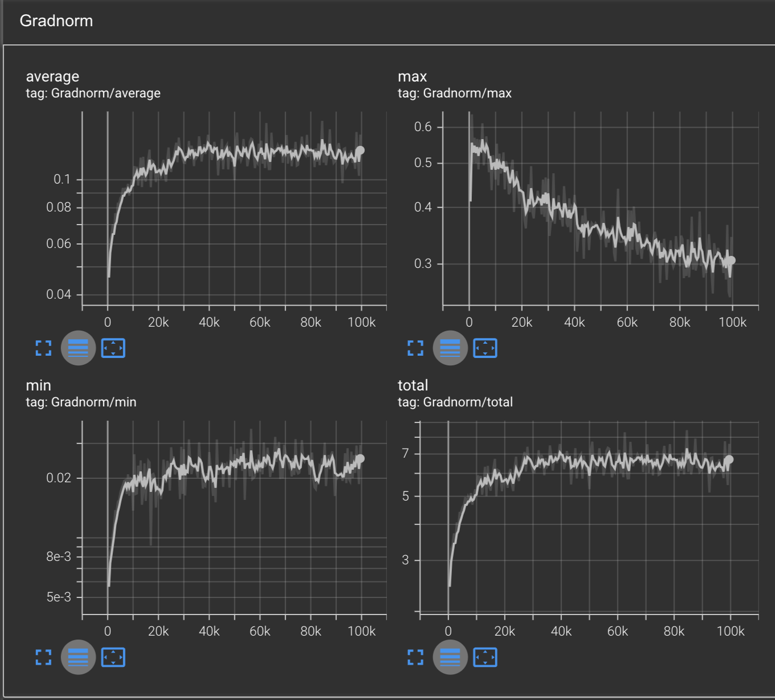Screen dimensions: 775x700
Task: Click the 60k x-axis label on max chart
Action: (627, 323)
